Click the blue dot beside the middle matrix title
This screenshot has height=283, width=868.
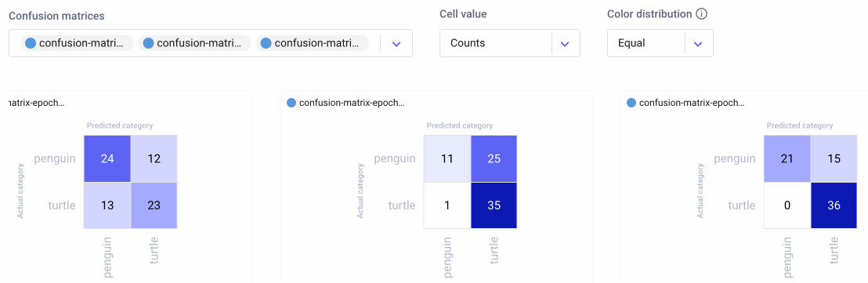[x=291, y=103]
